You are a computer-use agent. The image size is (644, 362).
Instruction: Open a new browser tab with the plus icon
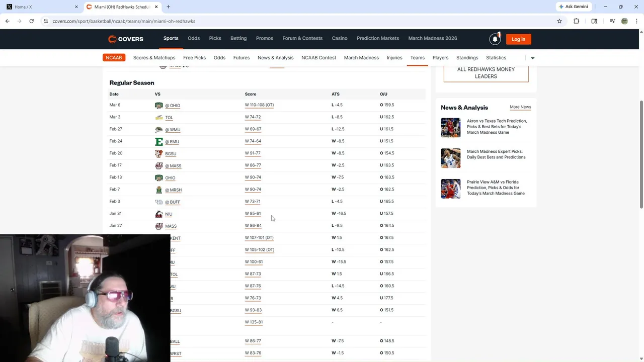point(168,7)
